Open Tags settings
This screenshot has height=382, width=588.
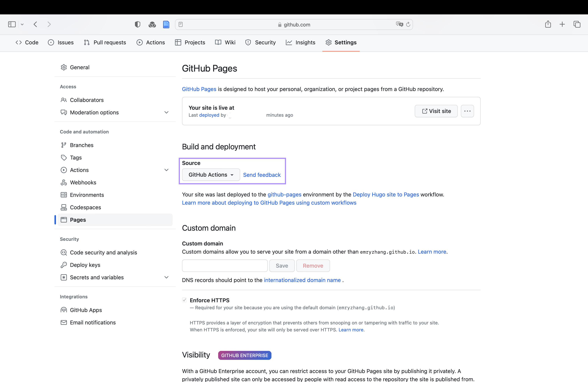coord(115,157)
